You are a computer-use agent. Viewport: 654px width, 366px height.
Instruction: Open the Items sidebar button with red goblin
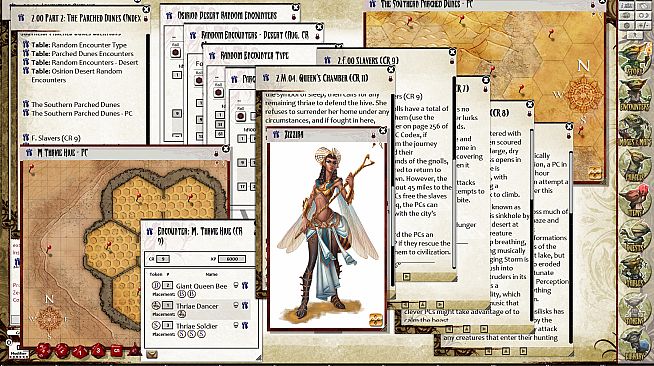coord(634,200)
